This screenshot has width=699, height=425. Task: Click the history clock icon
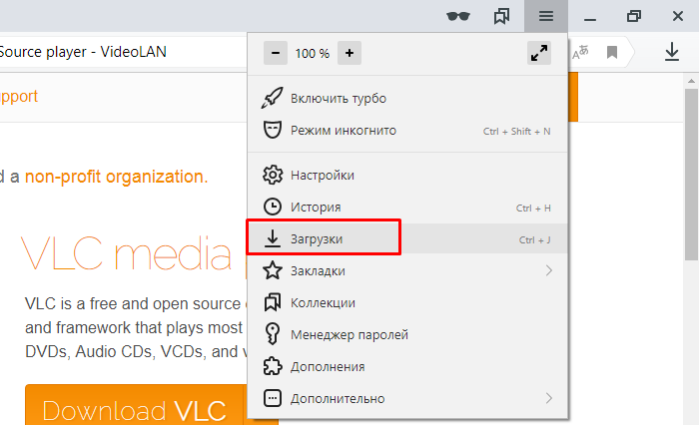click(x=272, y=207)
